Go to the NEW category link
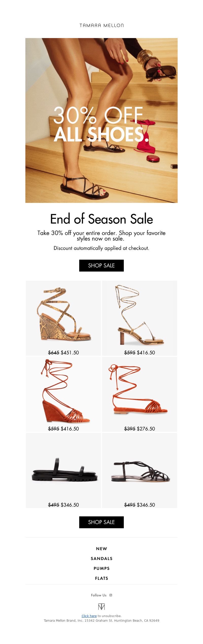Screen dimensions: 203x644 click(101, 549)
